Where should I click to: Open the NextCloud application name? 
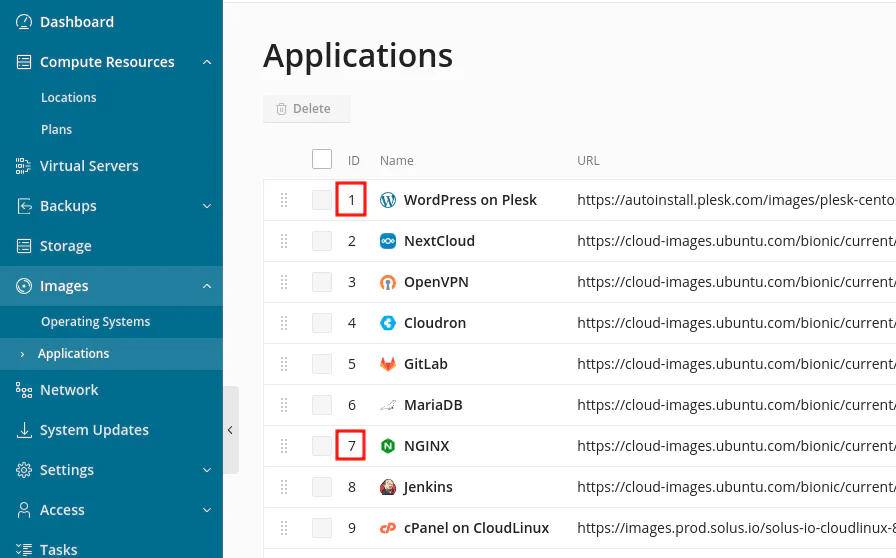pos(439,241)
